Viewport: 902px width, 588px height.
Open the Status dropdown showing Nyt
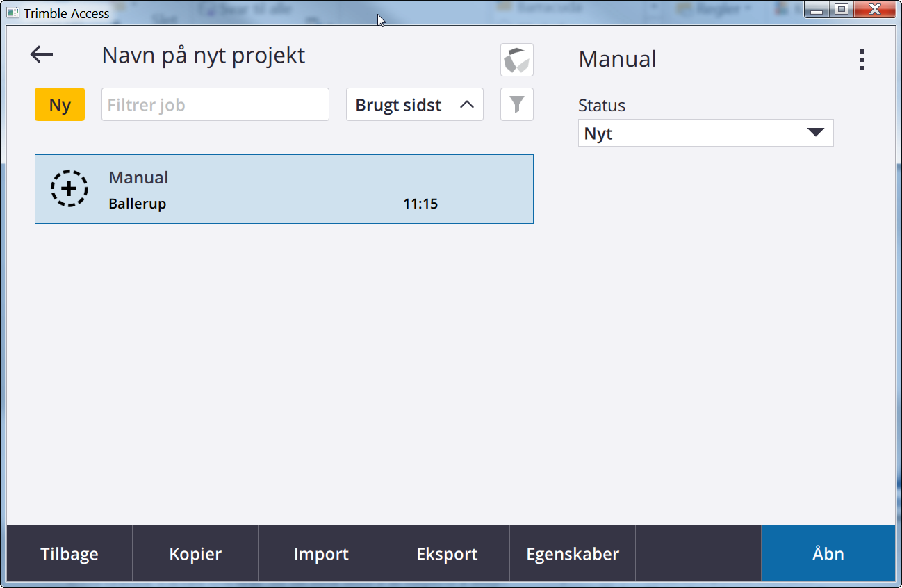705,133
